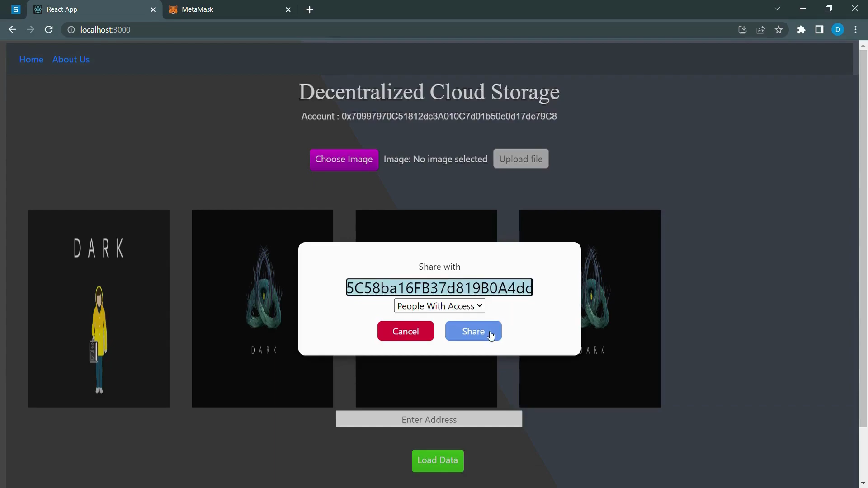
Task: Navigate to About Us
Action: 71,59
